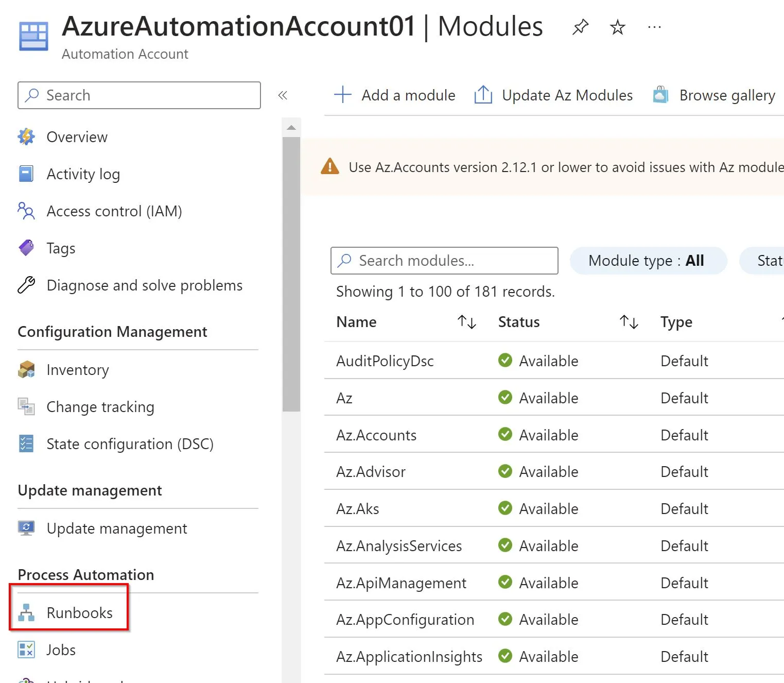Focus the sidebar Search field

[x=139, y=95]
